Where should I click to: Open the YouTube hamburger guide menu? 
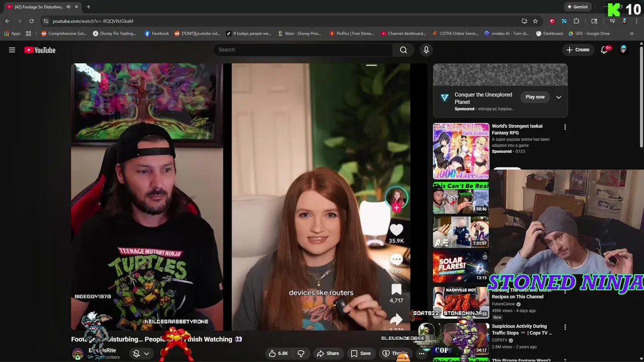click(12, 50)
